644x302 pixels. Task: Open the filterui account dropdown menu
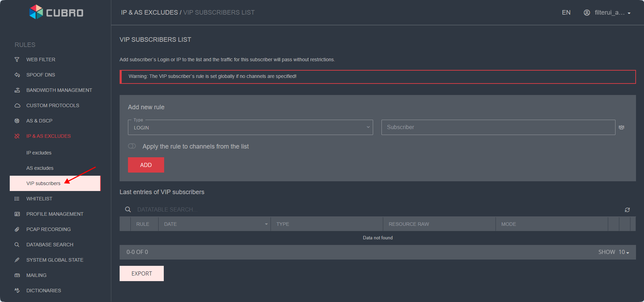612,13
